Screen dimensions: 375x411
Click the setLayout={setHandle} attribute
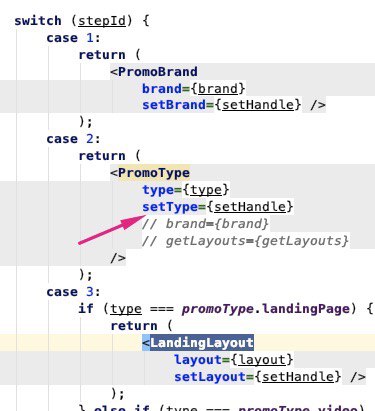click(258, 377)
